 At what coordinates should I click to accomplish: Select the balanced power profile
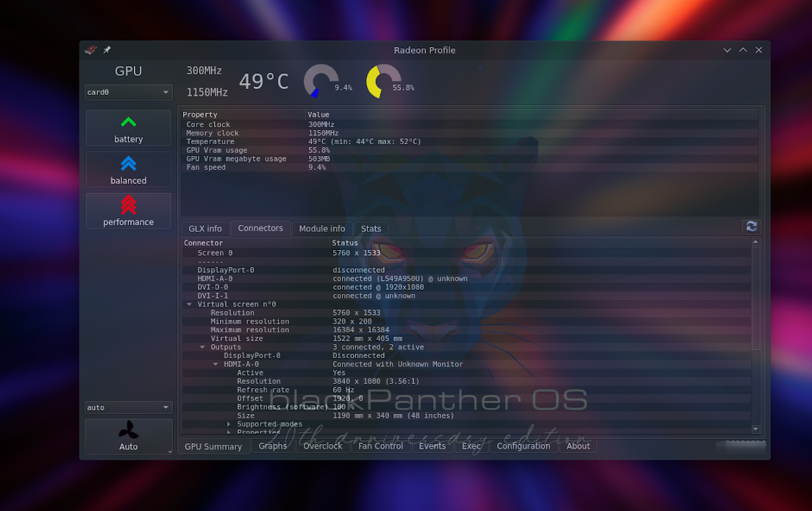[x=129, y=169]
